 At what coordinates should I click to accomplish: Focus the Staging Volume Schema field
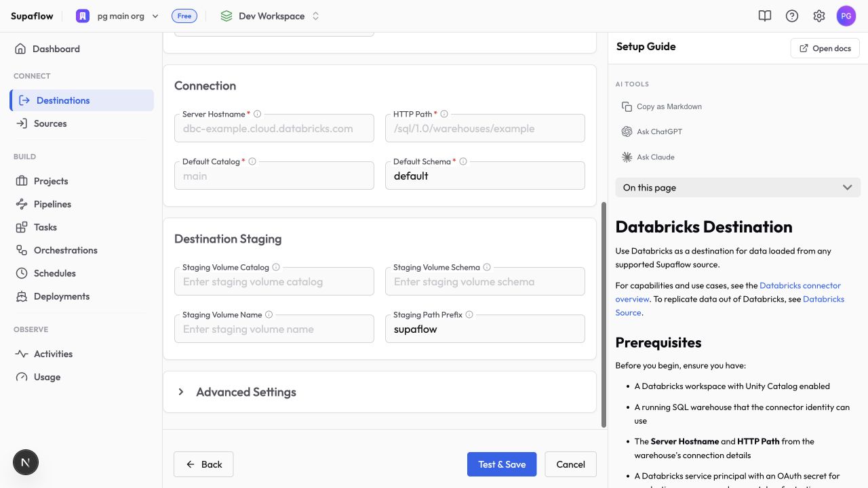tap(485, 281)
